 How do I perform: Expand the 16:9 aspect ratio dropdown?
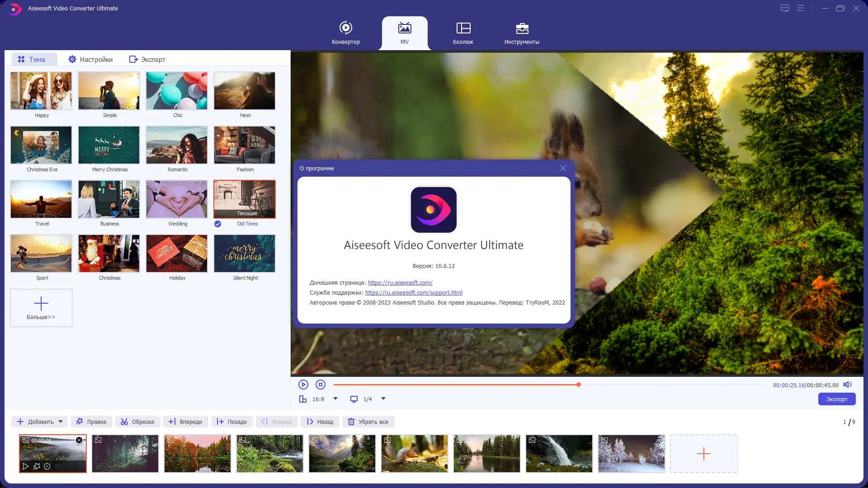335,399
